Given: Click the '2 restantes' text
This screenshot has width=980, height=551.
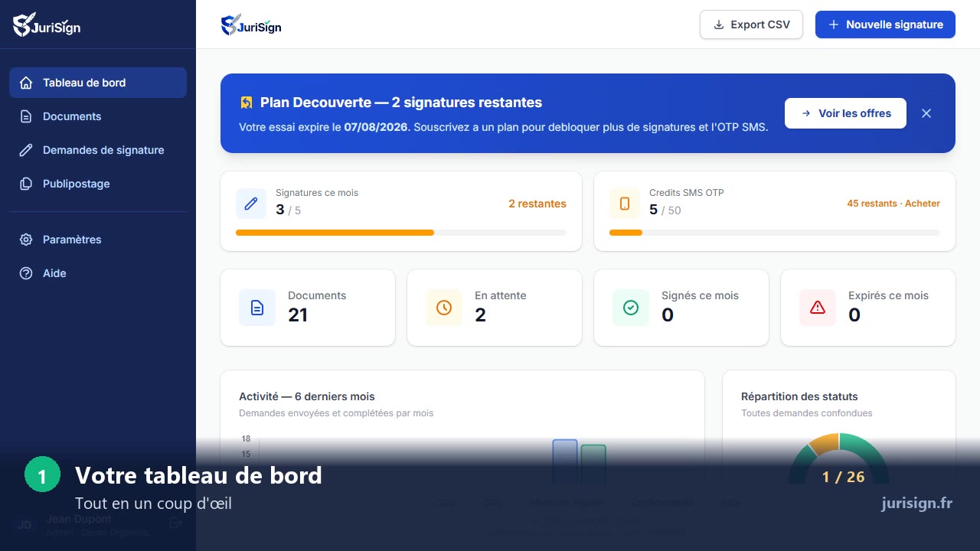Looking at the screenshot, I should (x=537, y=204).
